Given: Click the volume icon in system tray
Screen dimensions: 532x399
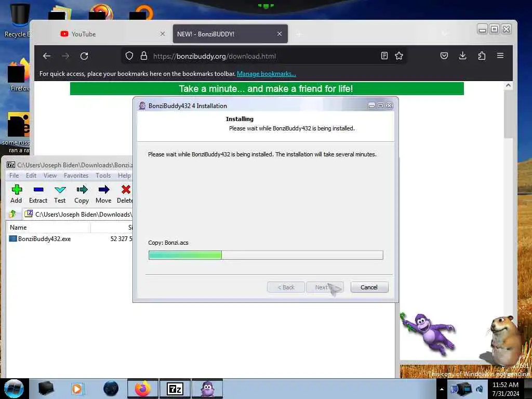Looking at the screenshot, I should (480, 389).
